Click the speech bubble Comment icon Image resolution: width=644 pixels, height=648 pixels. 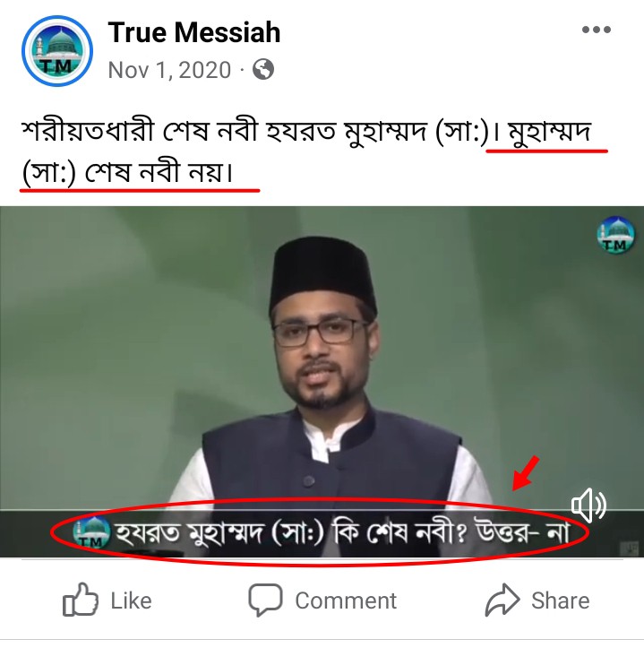click(265, 600)
